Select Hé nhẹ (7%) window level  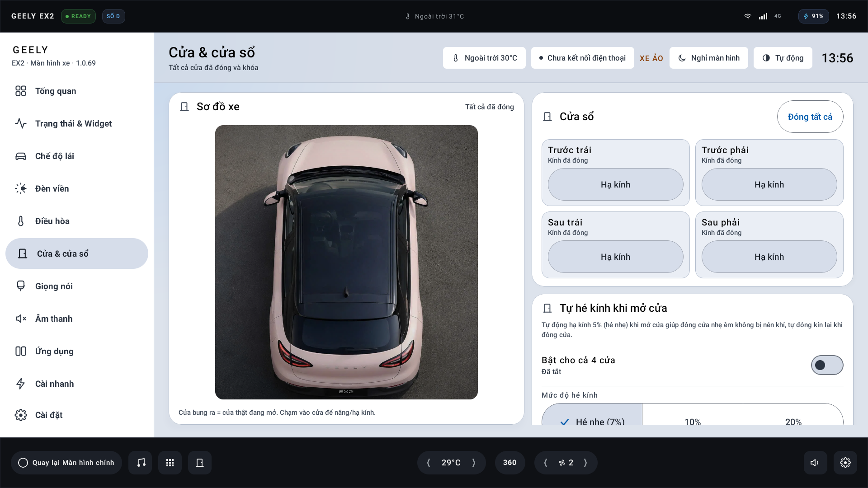click(592, 414)
